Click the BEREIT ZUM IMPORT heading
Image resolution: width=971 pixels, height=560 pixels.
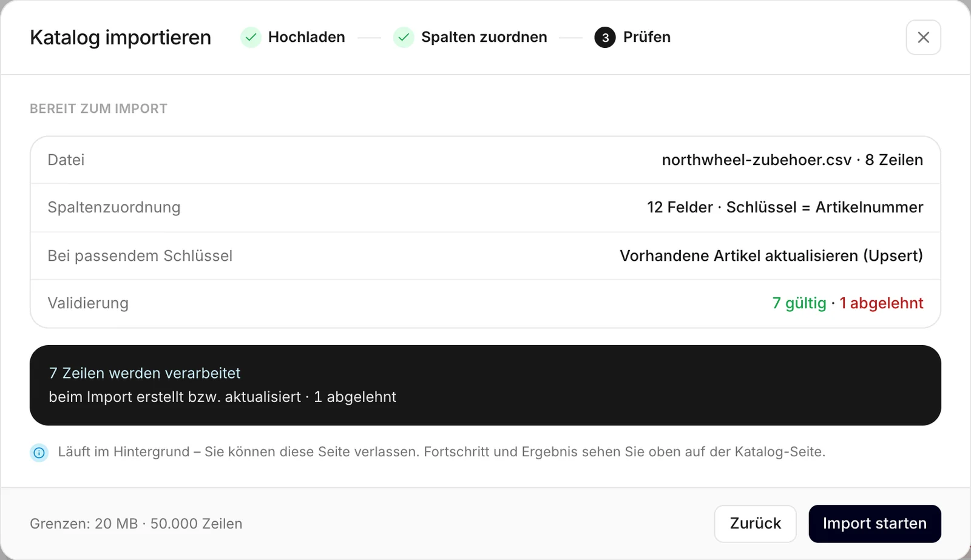98,109
